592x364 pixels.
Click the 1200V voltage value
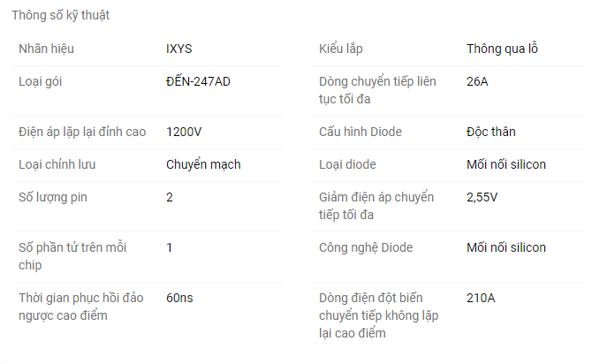pyautogui.click(x=184, y=132)
